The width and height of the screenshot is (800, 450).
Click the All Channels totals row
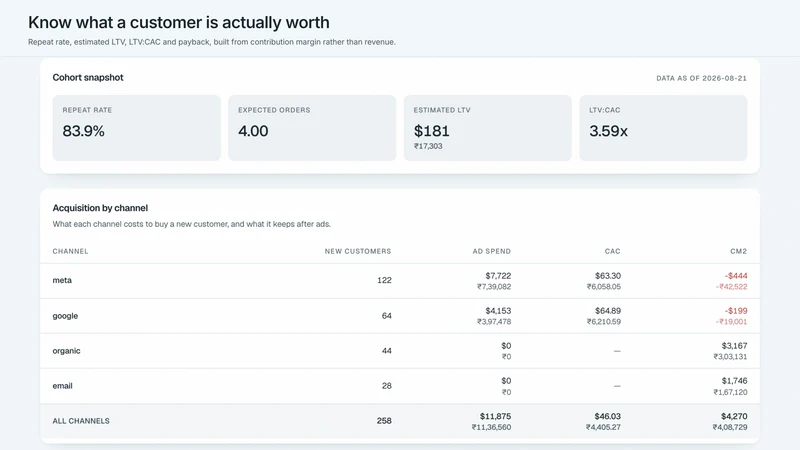coord(400,421)
